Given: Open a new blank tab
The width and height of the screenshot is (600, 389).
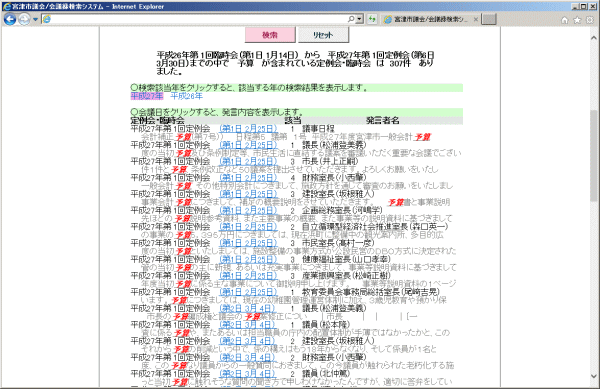Looking at the screenshot, I should click(x=489, y=19).
